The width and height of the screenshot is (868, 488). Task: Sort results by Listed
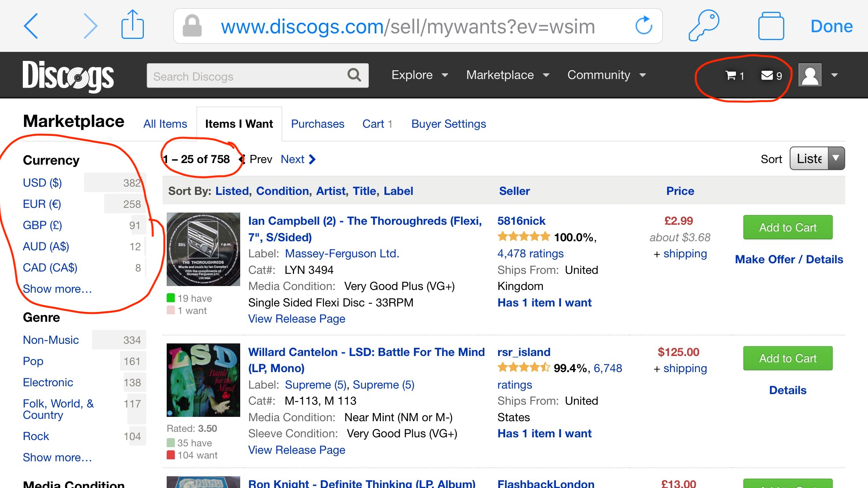(x=232, y=191)
